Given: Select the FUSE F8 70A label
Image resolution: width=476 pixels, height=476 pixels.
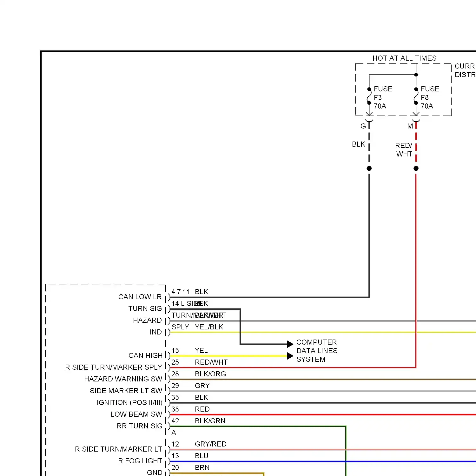Looking at the screenshot, I should (x=430, y=97).
